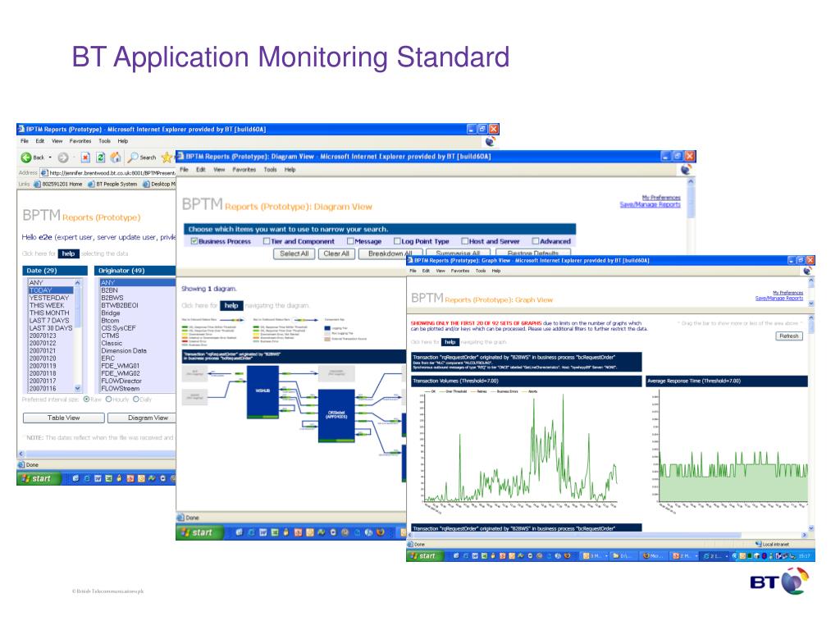The width and height of the screenshot is (840, 630).
Task: Click help button under BPTM Reports heading
Action: pyautogui.click(x=68, y=254)
